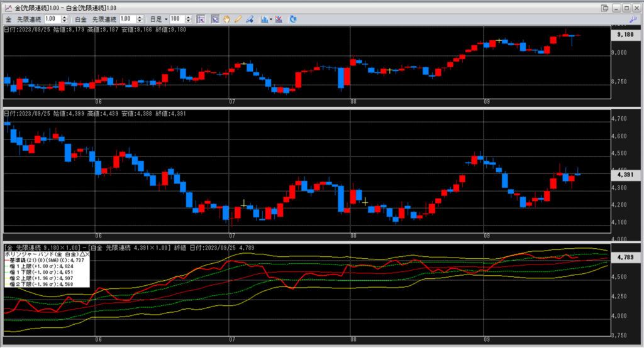
Task: Open the bar-chart indicator tool
Action: click(x=265, y=19)
